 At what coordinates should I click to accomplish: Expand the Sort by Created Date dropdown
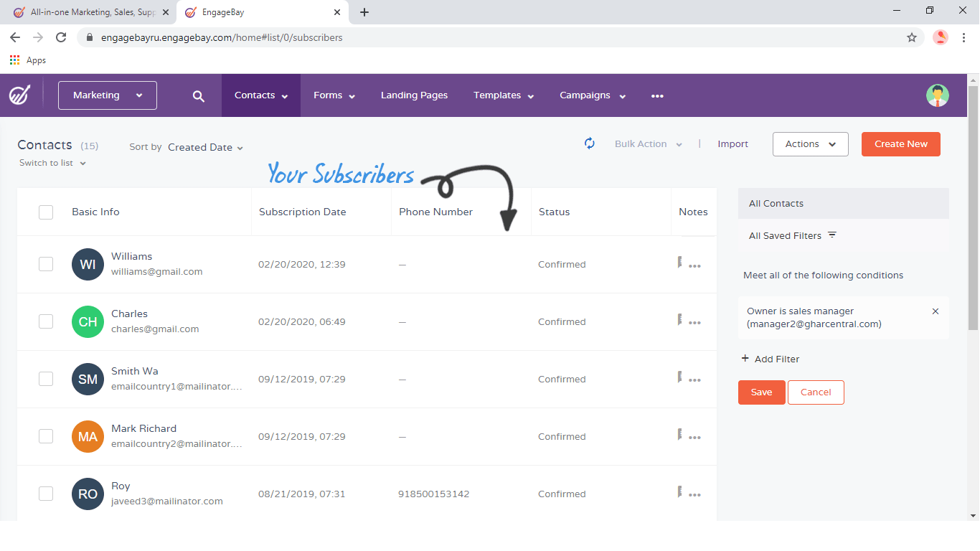(x=205, y=147)
